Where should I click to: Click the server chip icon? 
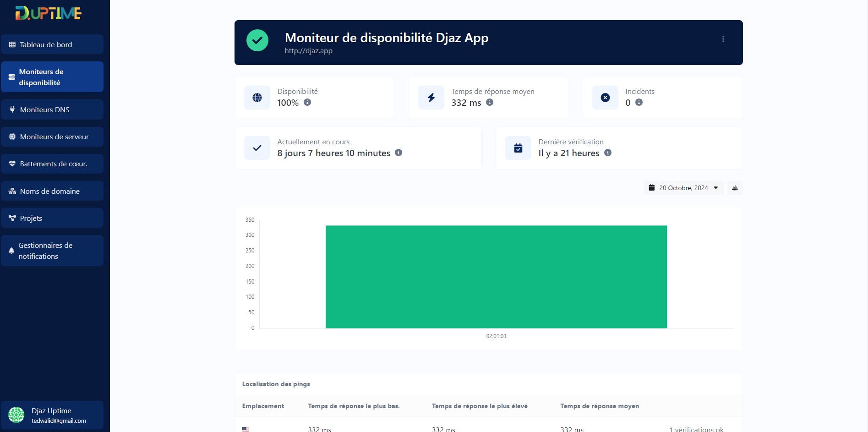click(x=12, y=137)
